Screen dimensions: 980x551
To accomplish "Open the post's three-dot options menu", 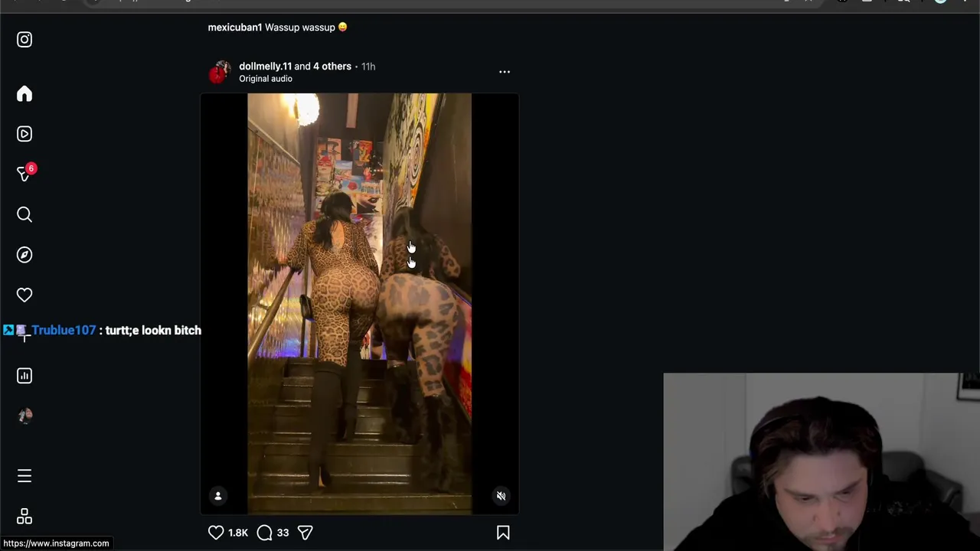I will (x=505, y=72).
